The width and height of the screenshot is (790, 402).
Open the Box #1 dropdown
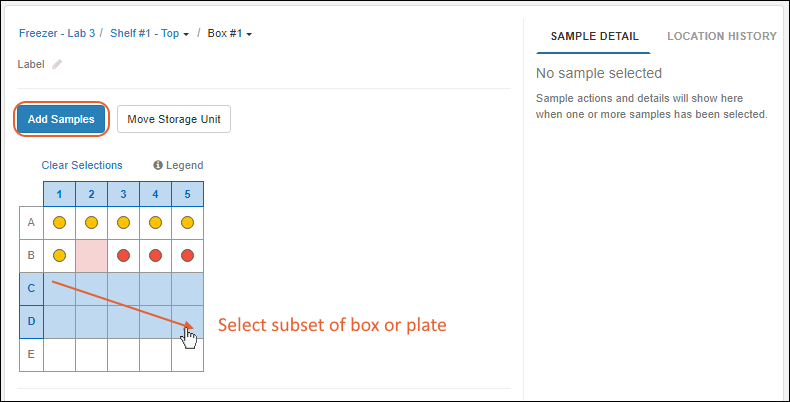point(230,34)
